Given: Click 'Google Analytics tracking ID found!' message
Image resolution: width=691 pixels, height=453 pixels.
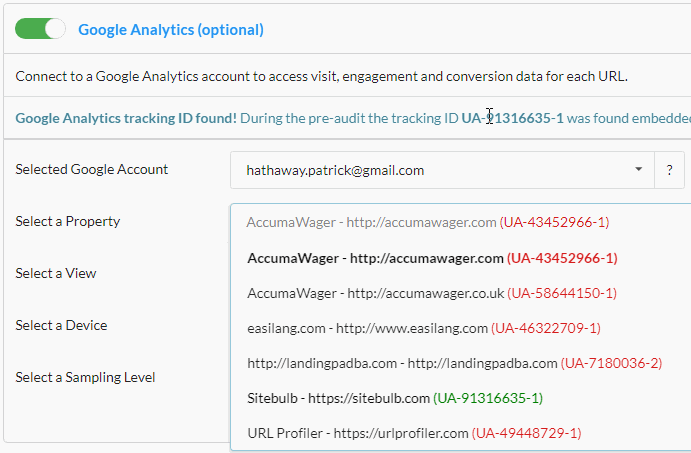Looking at the screenshot, I should pos(126,118).
